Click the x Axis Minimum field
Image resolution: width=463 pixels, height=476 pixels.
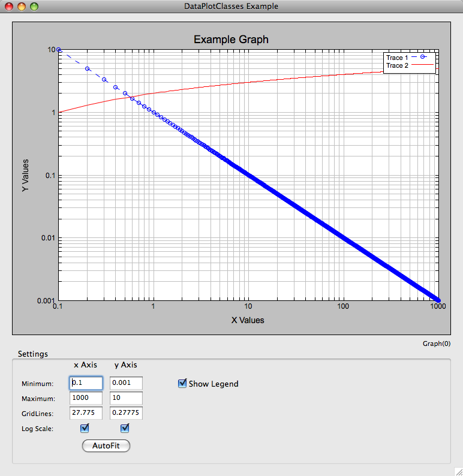tap(86, 383)
